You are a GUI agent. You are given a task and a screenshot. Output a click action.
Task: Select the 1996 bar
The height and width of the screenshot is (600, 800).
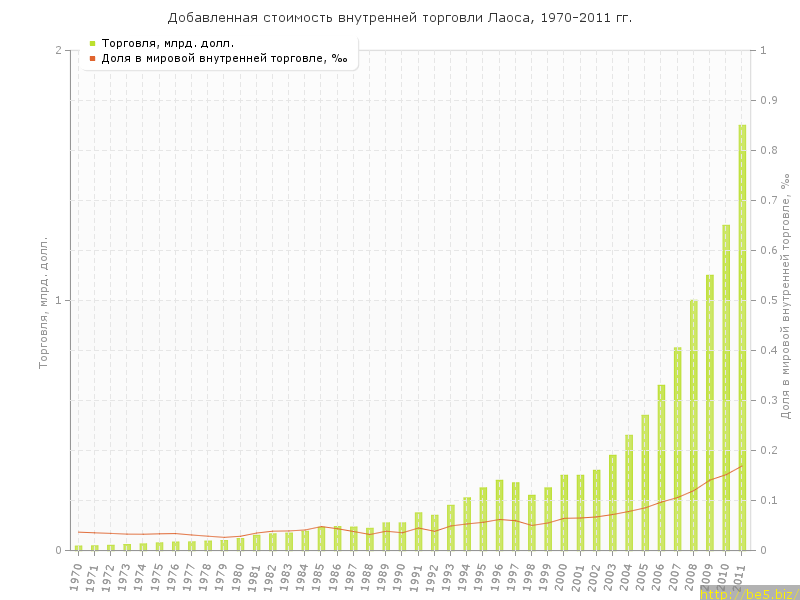[x=499, y=515]
